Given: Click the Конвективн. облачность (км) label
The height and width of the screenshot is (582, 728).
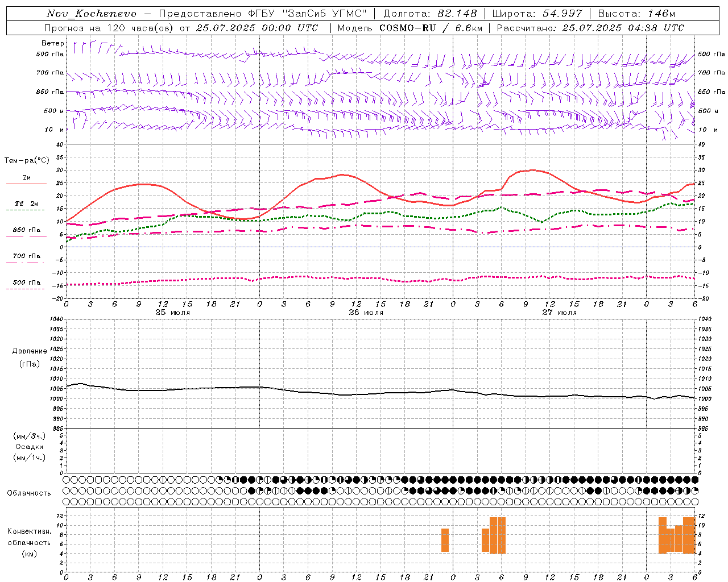Looking at the screenshot, I should (x=29, y=542).
